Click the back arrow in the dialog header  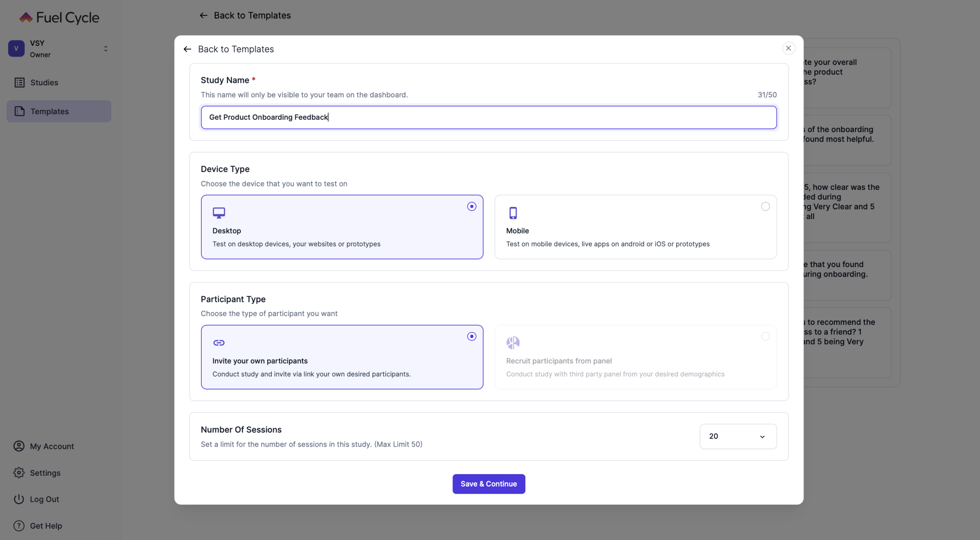(x=187, y=49)
